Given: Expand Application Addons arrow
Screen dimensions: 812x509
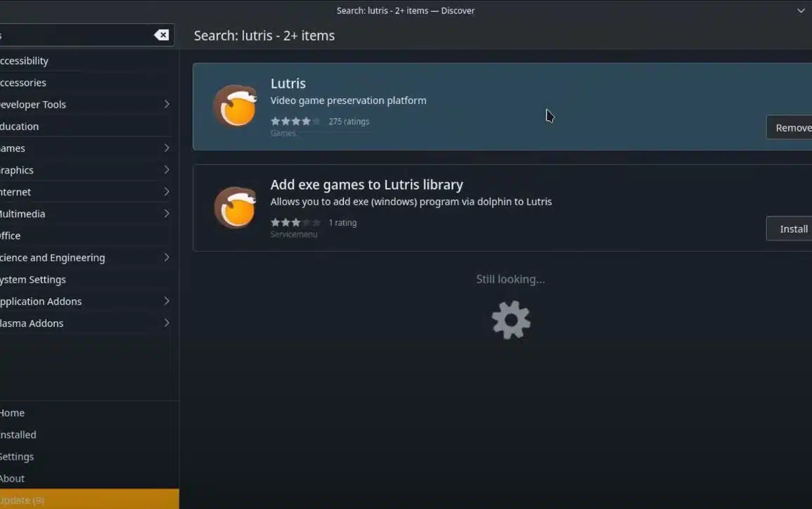Looking at the screenshot, I should 166,301.
